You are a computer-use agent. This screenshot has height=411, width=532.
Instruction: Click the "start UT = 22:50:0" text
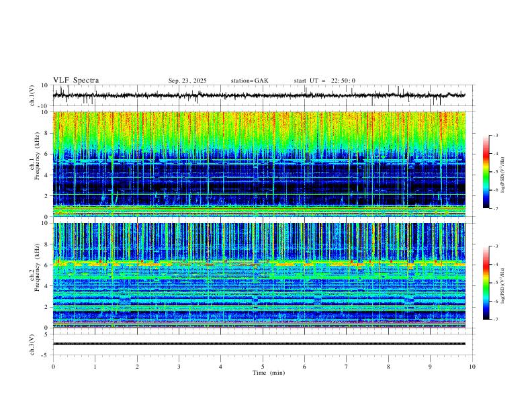click(324, 81)
